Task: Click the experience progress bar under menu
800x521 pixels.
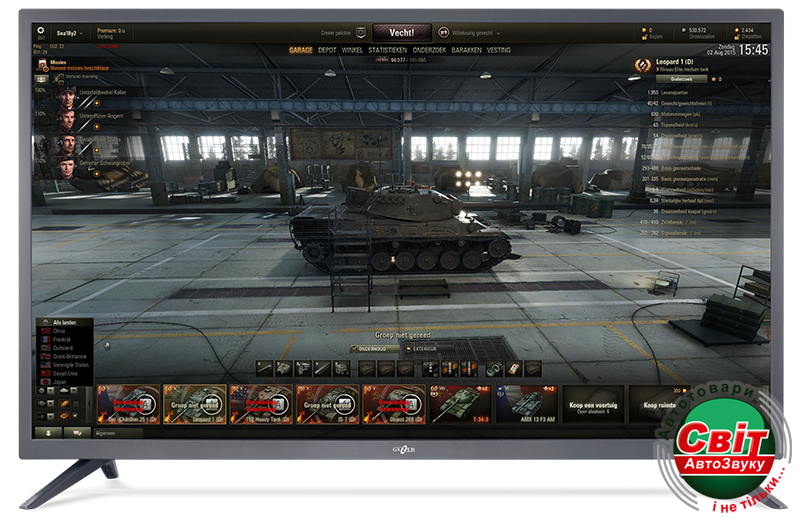Action: (x=400, y=60)
